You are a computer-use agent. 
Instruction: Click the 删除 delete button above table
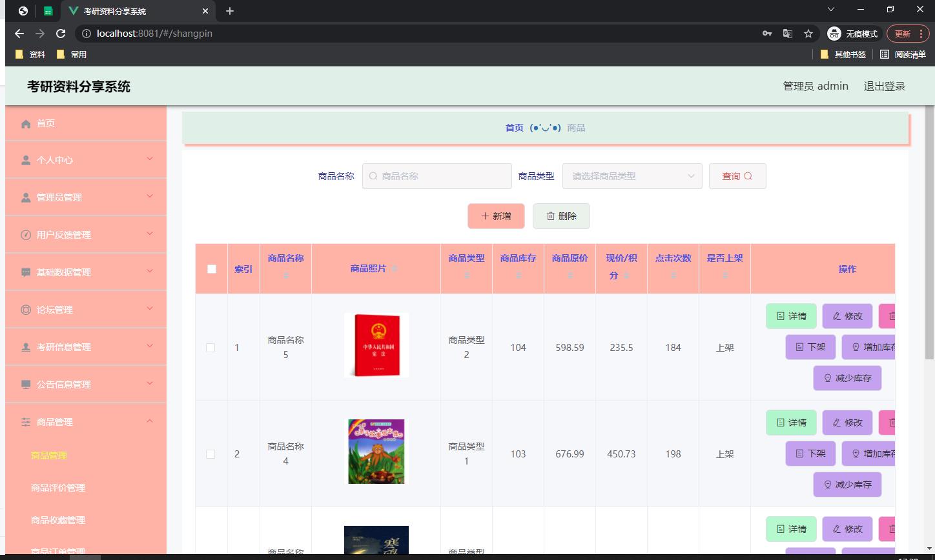[x=561, y=216]
